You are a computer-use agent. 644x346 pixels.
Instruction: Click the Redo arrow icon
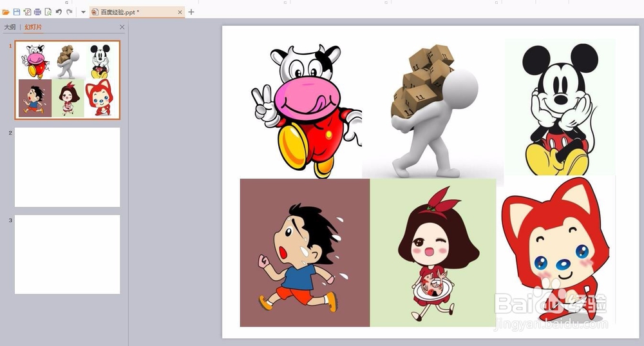click(x=70, y=12)
